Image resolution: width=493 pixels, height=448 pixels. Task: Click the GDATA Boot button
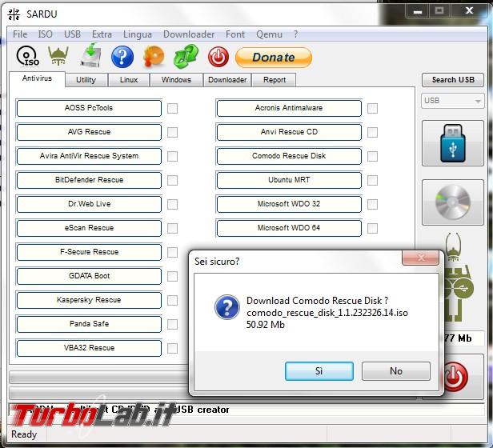coord(89,276)
